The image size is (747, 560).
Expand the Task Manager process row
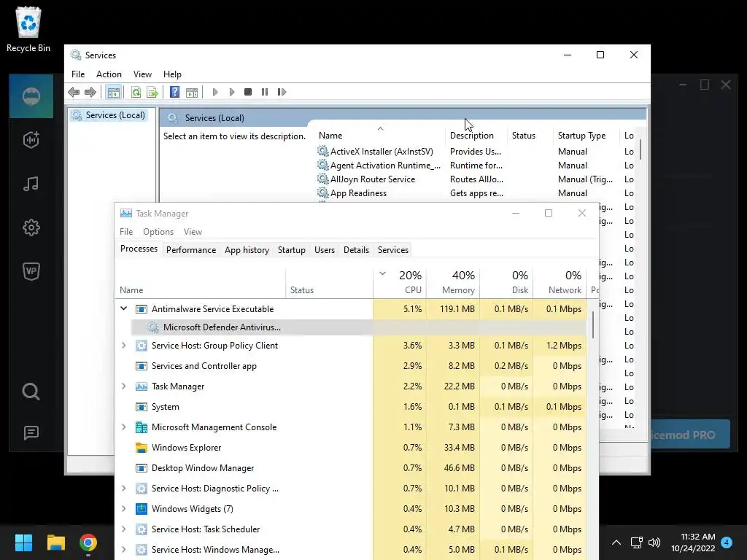(124, 386)
